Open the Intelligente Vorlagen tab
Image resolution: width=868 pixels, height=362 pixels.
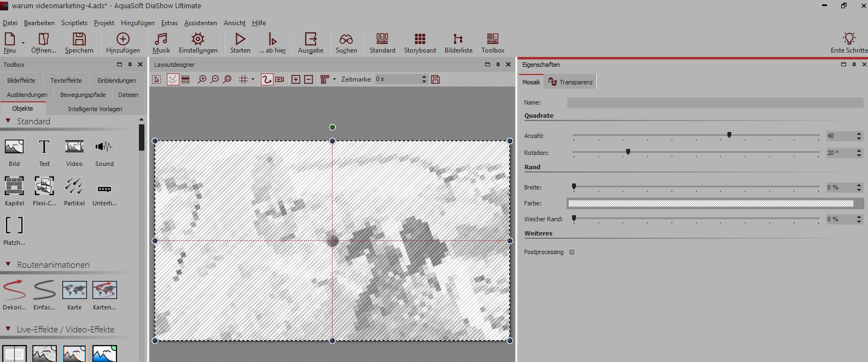(95, 109)
